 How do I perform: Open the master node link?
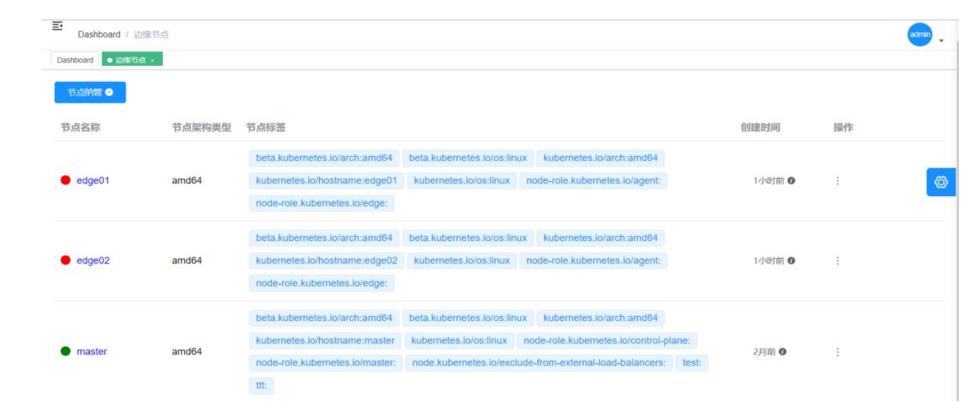92,351
